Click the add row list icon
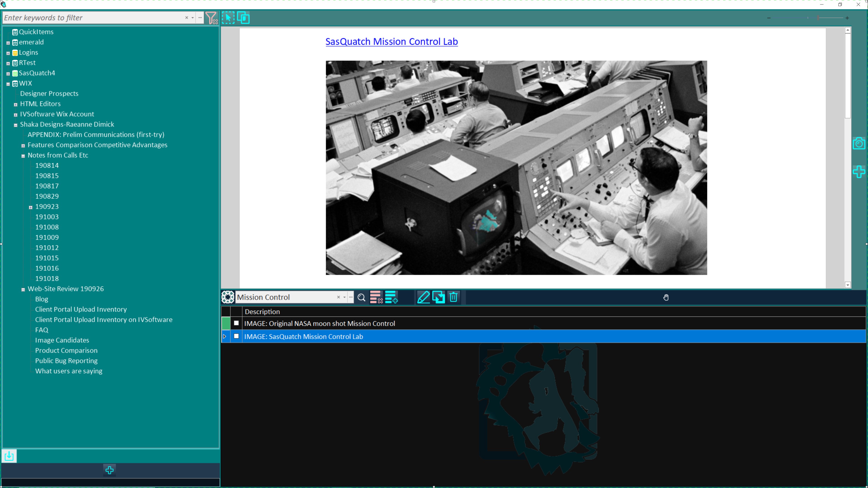This screenshot has height=488, width=868. click(x=391, y=297)
